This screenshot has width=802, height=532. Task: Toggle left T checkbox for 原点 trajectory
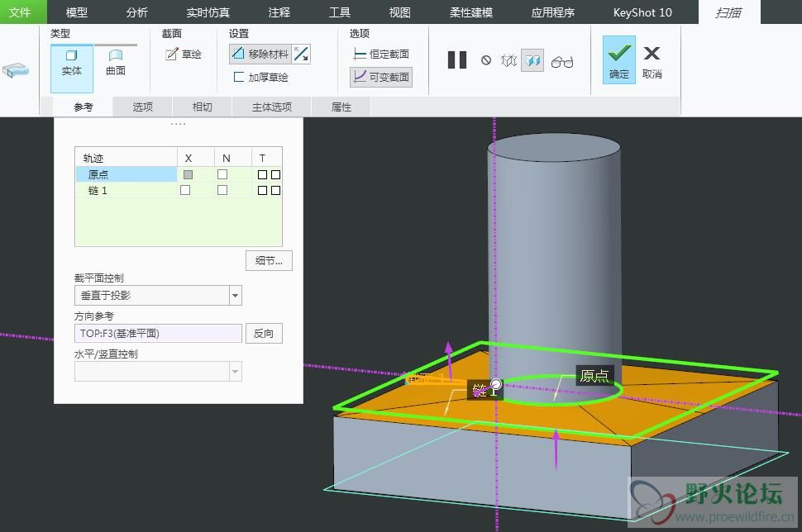click(262, 175)
